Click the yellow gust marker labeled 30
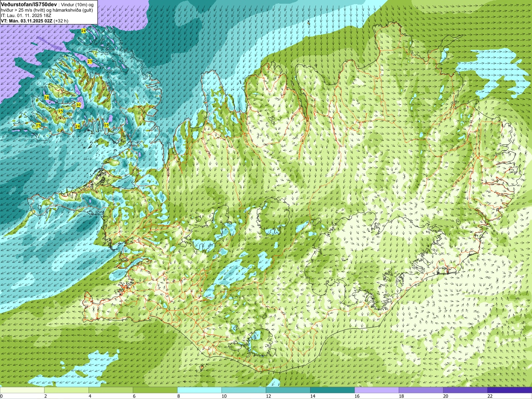Image resolution: width=532 pixels, height=399 pixels. (79, 105)
